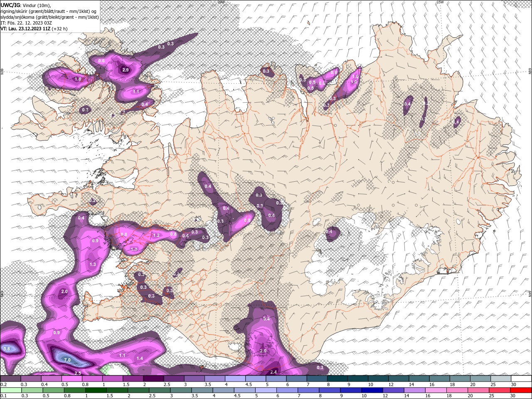Click the 'IT: Fös. 22. 12. 2023 03Z' line
Viewport: 532px width, 399px height.
tap(26, 23)
